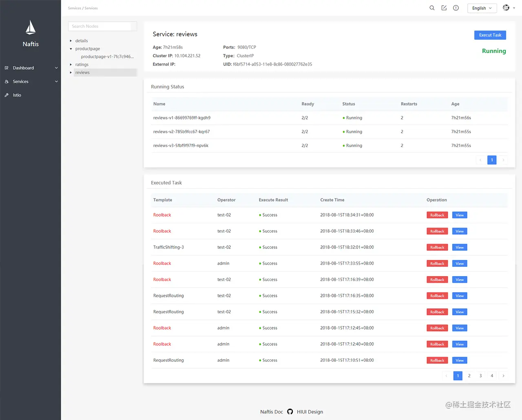Select productpage-v1-7fc7c946 pod in tree

coord(107,57)
